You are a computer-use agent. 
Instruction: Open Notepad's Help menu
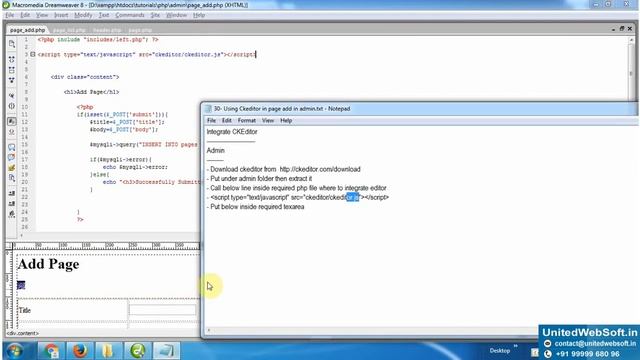286,120
